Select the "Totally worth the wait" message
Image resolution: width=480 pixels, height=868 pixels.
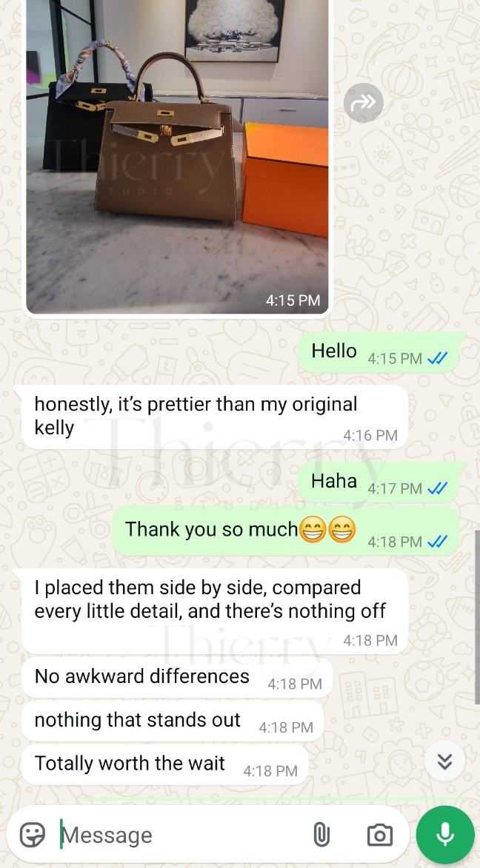[x=164, y=764]
